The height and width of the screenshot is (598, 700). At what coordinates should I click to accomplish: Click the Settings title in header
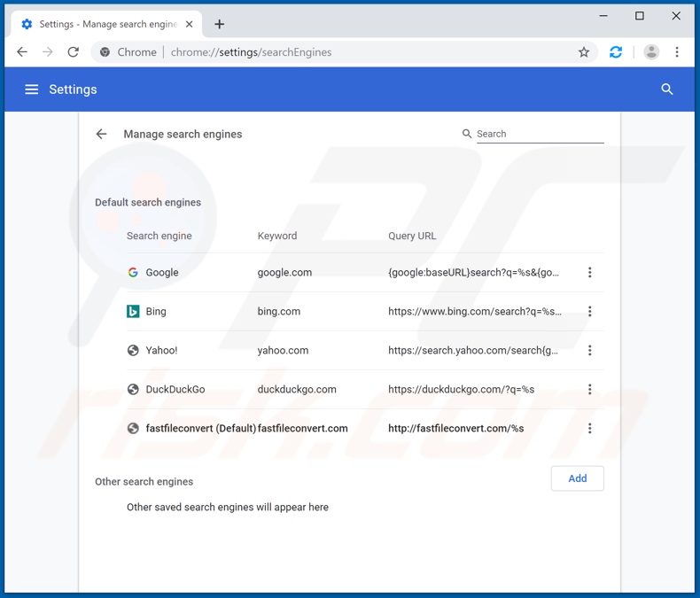coord(73,89)
